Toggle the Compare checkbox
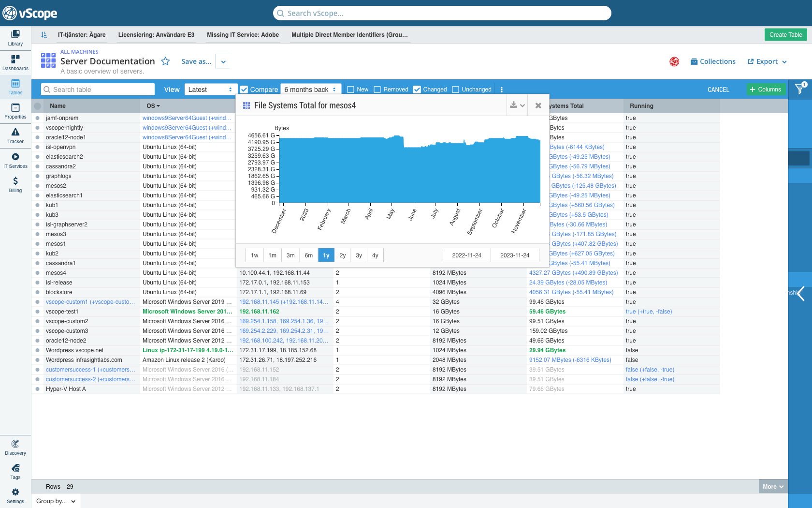This screenshot has height=508, width=812. [244, 90]
